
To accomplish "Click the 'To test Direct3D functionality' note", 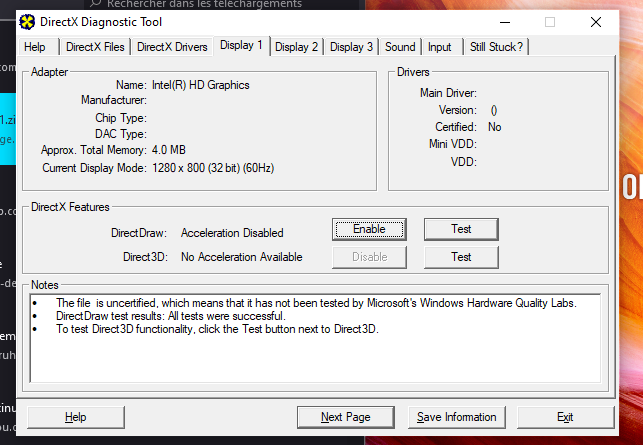I will (x=217, y=329).
